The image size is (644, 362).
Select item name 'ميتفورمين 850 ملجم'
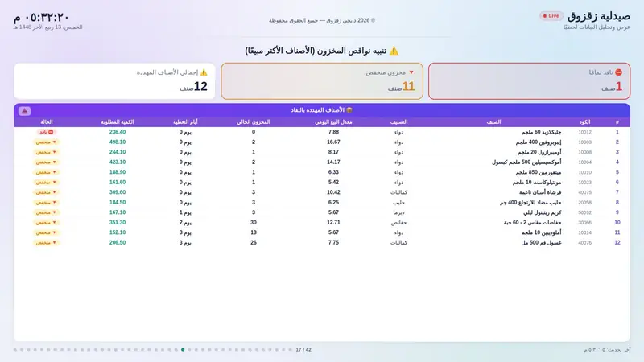pos(539,172)
